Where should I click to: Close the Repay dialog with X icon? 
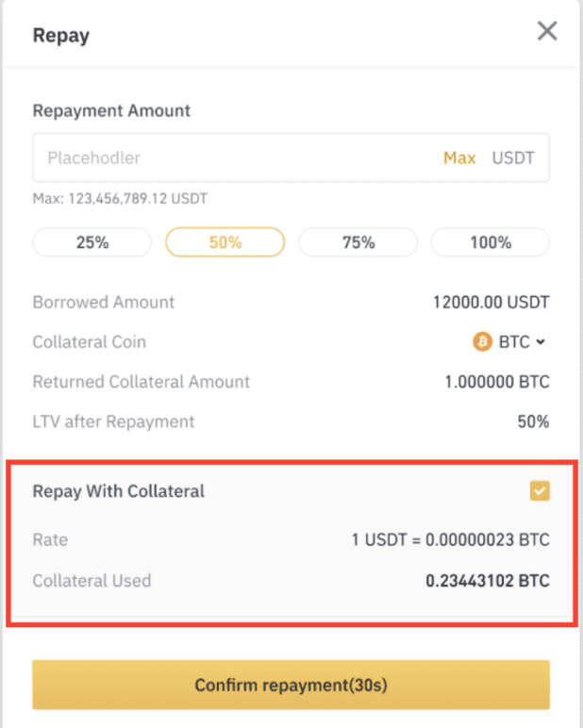(x=547, y=31)
